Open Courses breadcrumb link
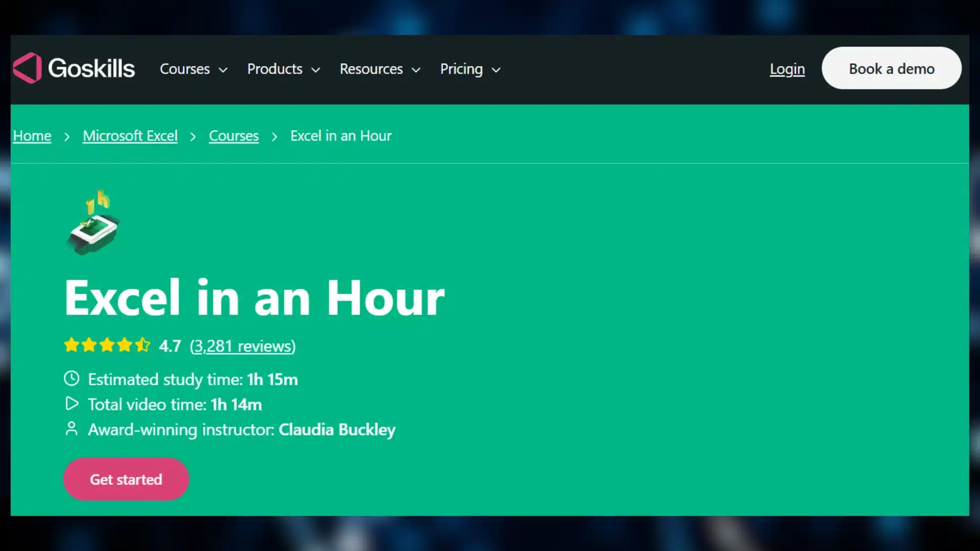The image size is (980, 551). [x=234, y=136]
